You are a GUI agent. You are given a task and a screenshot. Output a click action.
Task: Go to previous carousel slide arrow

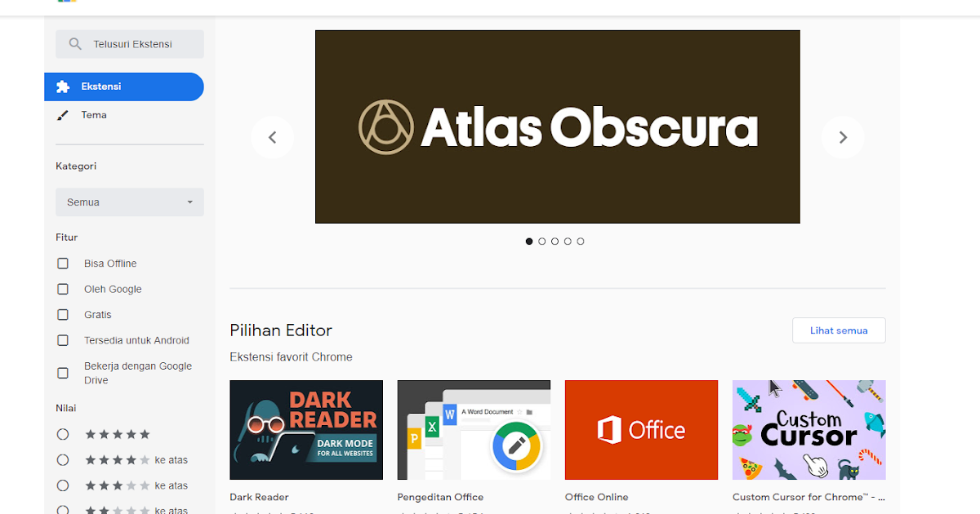pyautogui.click(x=273, y=137)
